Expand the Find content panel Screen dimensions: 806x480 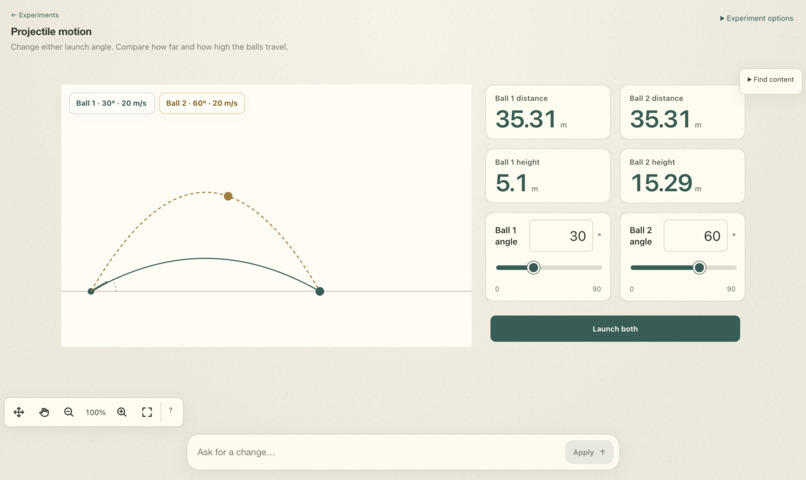click(771, 80)
